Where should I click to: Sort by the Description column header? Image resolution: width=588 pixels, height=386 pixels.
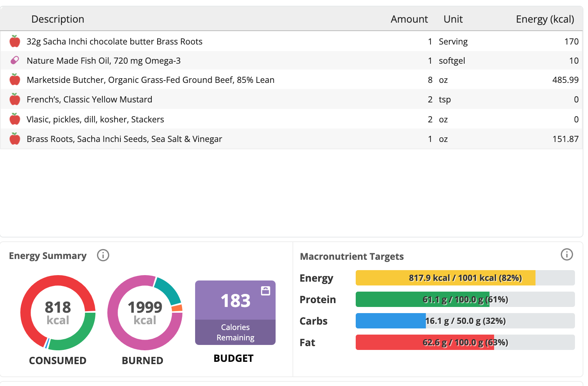58,19
